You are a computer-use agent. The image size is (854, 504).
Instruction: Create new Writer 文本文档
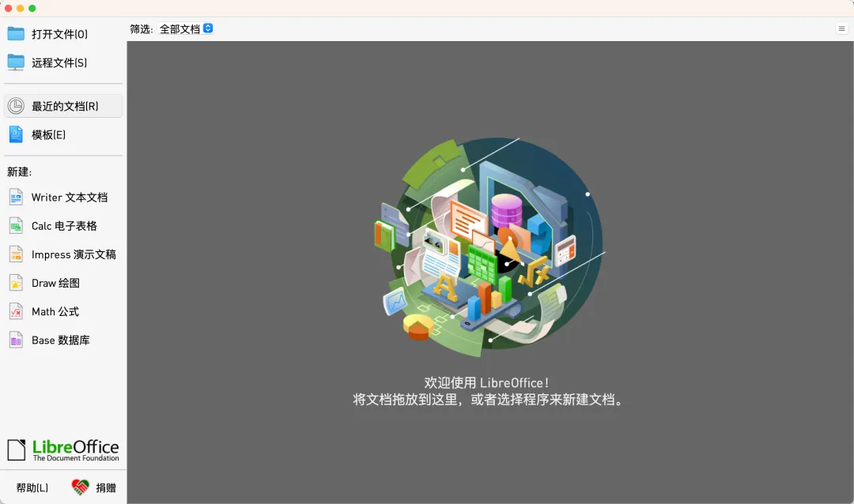click(x=63, y=197)
